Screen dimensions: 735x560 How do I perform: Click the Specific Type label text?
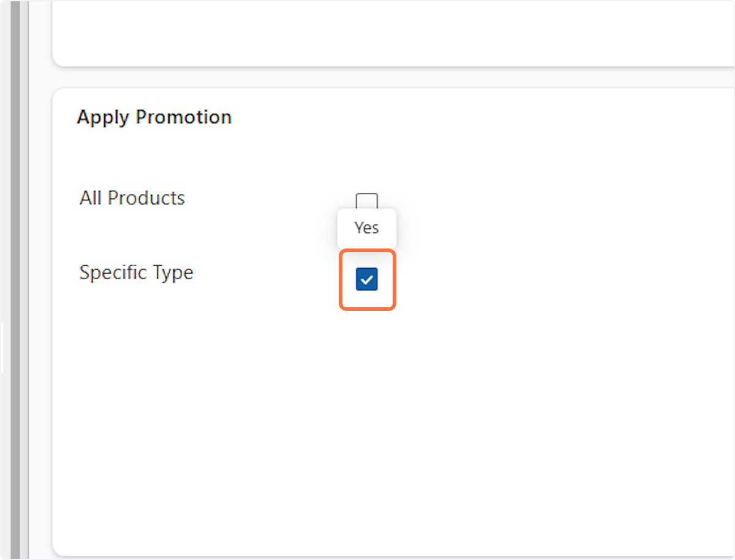pos(137,272)
